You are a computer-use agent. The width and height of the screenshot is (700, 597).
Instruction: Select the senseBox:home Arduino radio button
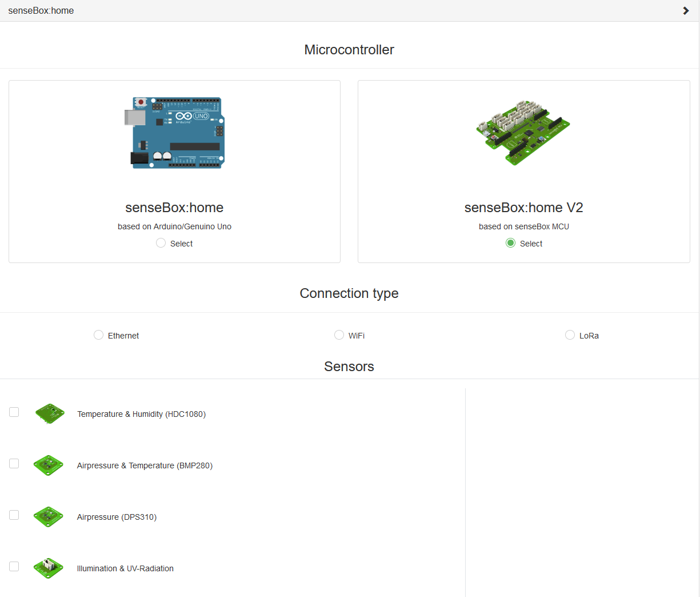(161, 243)
